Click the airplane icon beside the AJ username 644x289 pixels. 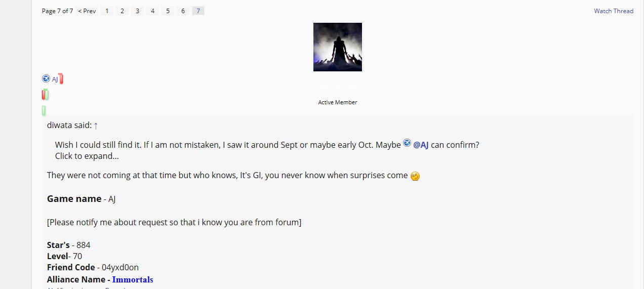46,78
